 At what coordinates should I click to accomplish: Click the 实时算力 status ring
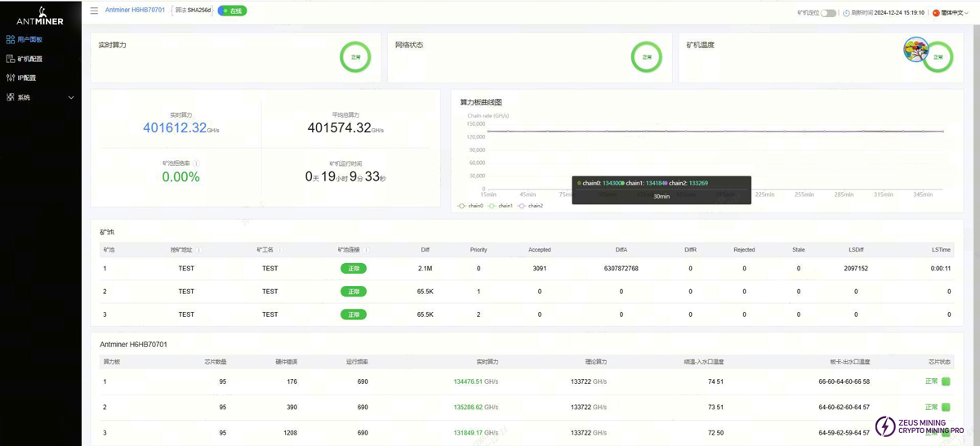click(355, 57)
